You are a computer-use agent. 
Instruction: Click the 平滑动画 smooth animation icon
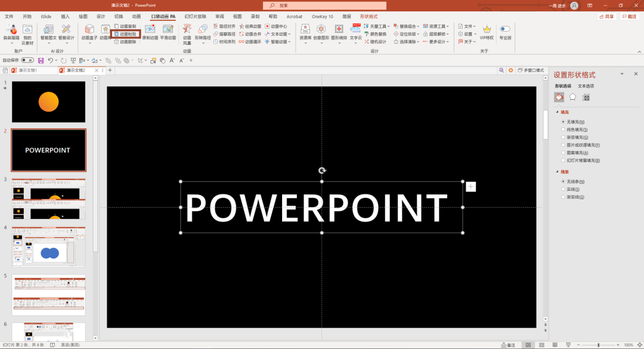tap(168, 32)
